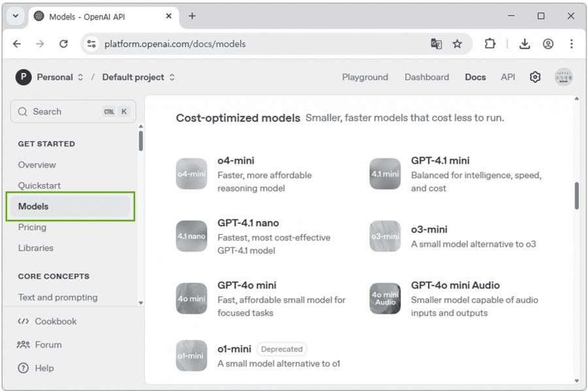This screenshot has height=391, width=588.
Task: Click the GPT-4.1 mini model icon
Action: coord(385,174)
